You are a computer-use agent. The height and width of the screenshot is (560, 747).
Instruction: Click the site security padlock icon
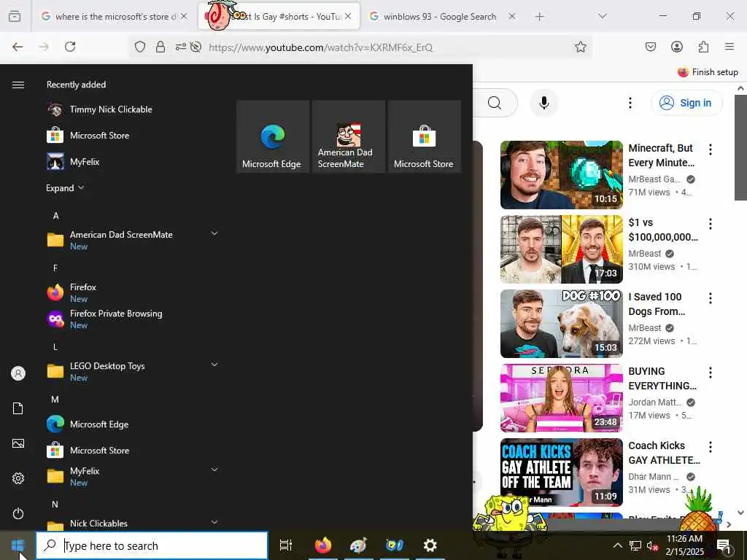coord(160,47)
